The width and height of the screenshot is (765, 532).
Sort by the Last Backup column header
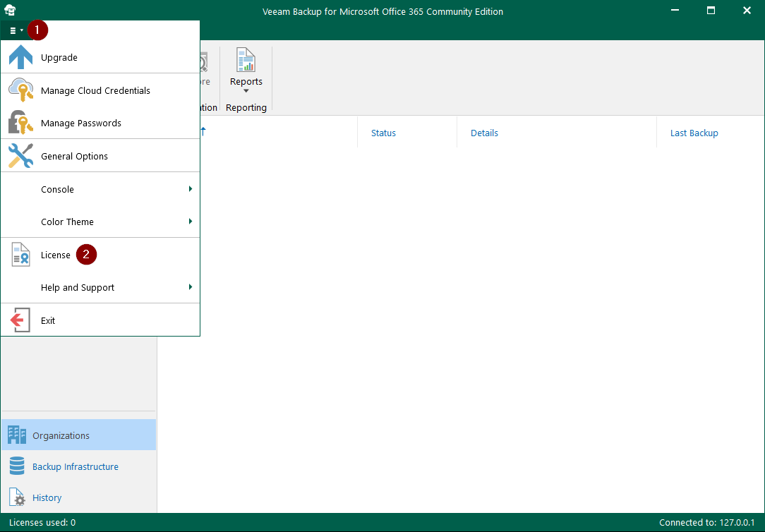point(694,133)
